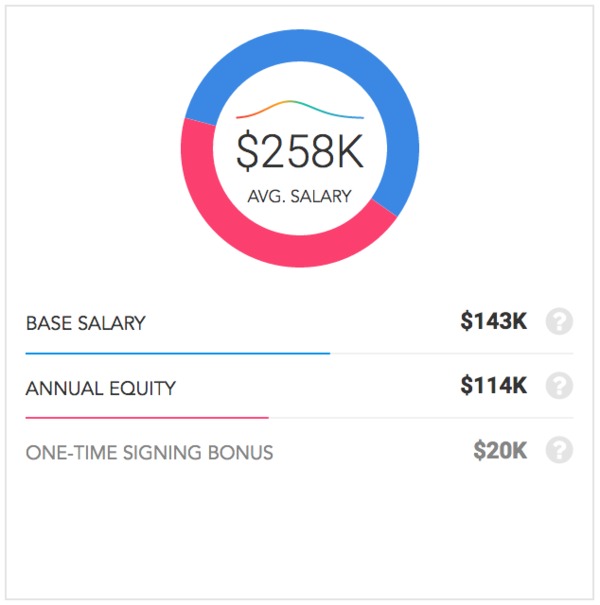Click the pink Annual Equity progress bar
This screenshot has height=605, width=600.
click(147, 417)
